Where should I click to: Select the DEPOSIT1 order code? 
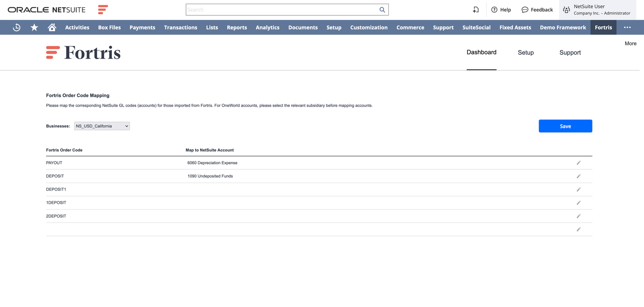pos(56,190)
